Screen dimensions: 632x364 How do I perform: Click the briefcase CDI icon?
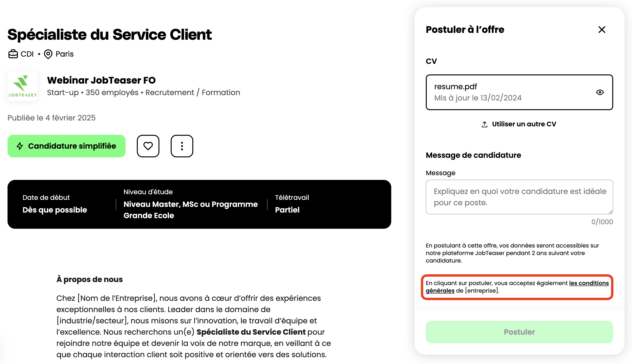[13, 54]
